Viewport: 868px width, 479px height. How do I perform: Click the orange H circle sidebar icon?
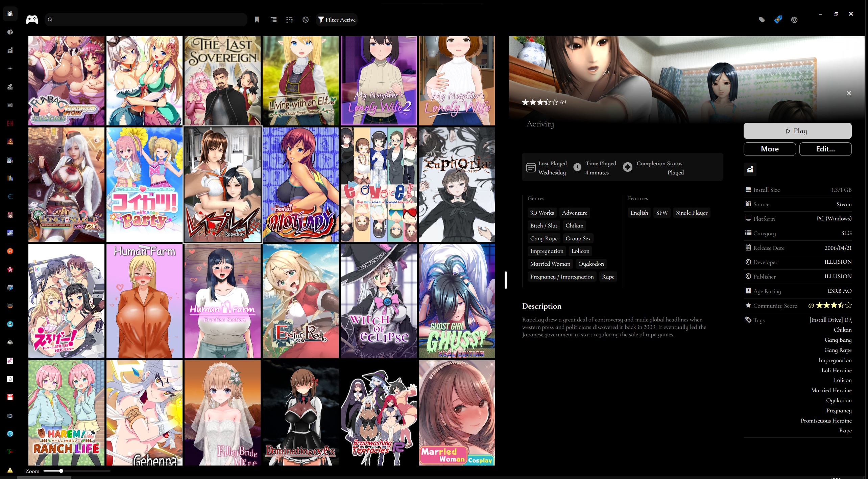click(x=10, y=251)
